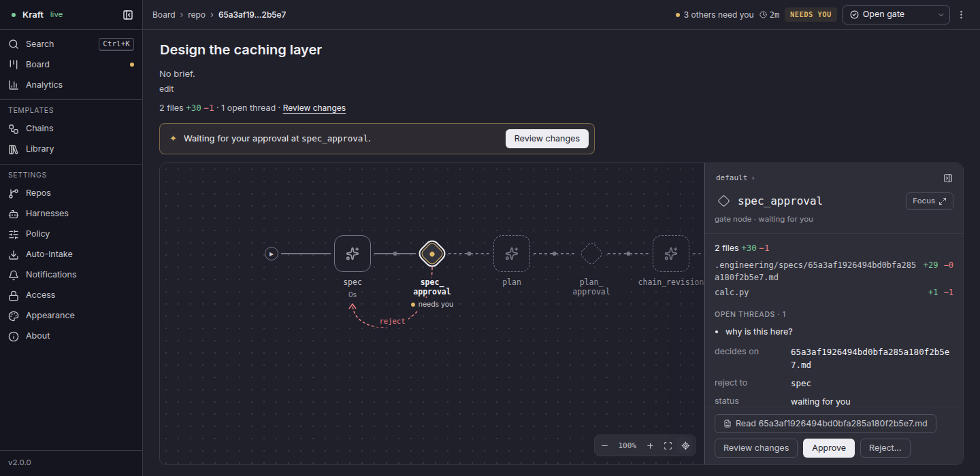
Task: Click the default breadcrumb in the details panel
Action: 732,177
